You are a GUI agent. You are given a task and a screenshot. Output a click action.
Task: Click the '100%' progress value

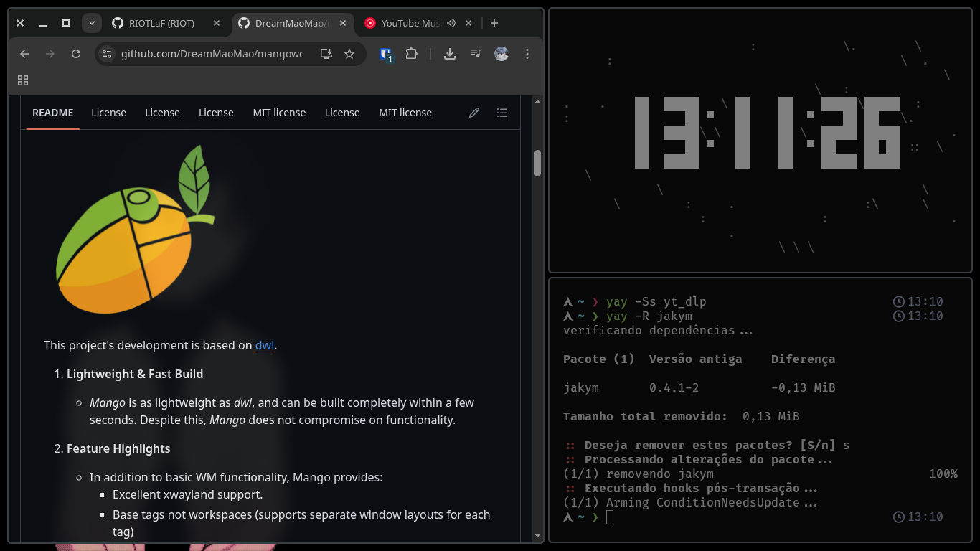coord(943,474)
